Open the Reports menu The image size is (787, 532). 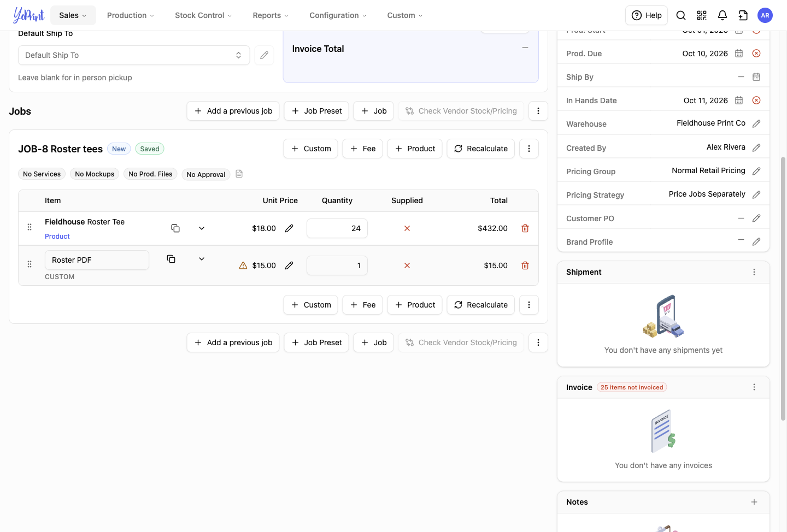[x=271, y=15]
